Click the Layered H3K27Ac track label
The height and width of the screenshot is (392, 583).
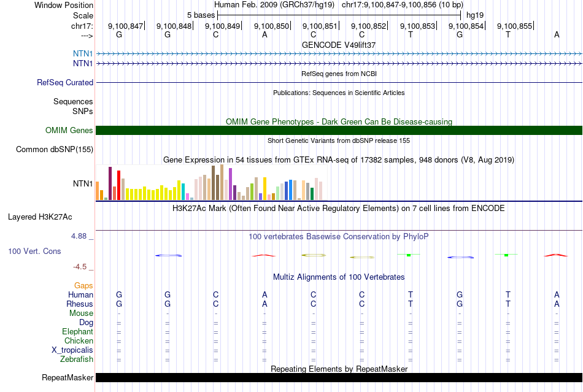coord(40,217)
